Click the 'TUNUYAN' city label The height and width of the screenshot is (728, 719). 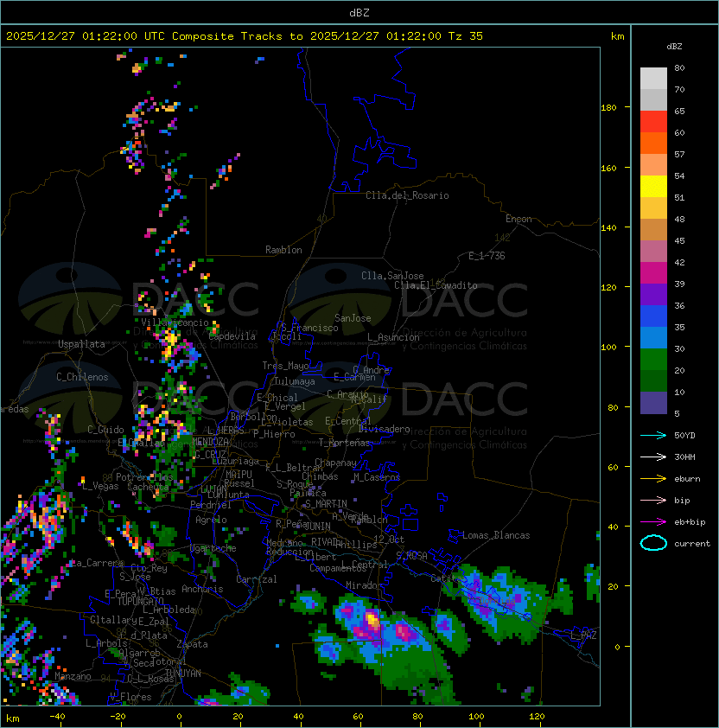tap(183, 673)
